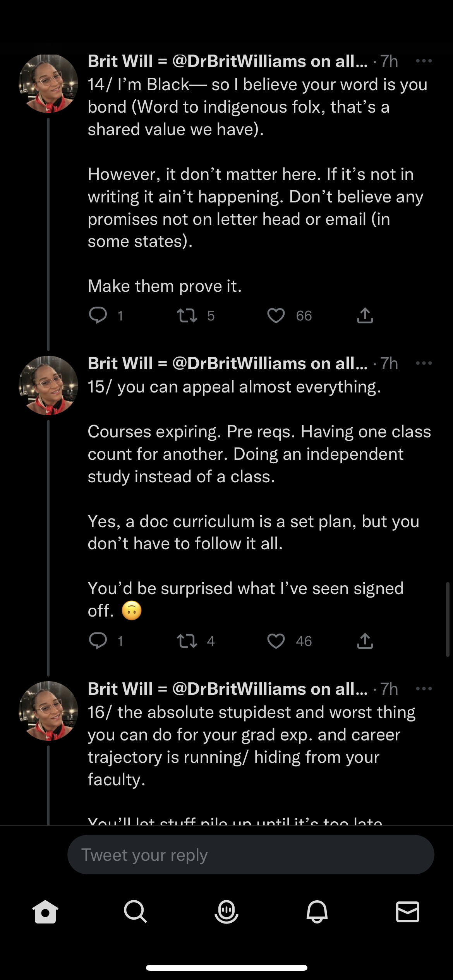The height and width of the screenshot is (980, 453).
Task: Open more options for tweet 14
Action: point(424,61)
